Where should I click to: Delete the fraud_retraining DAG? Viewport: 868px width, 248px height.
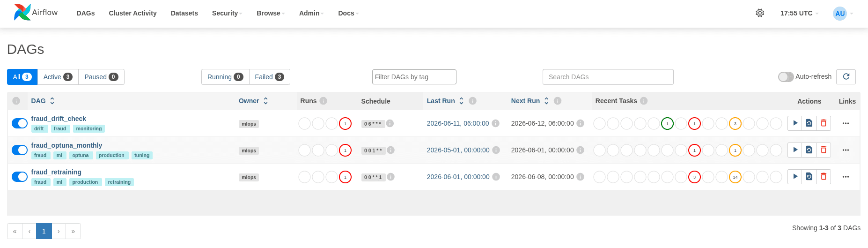[x=824, y=177]
